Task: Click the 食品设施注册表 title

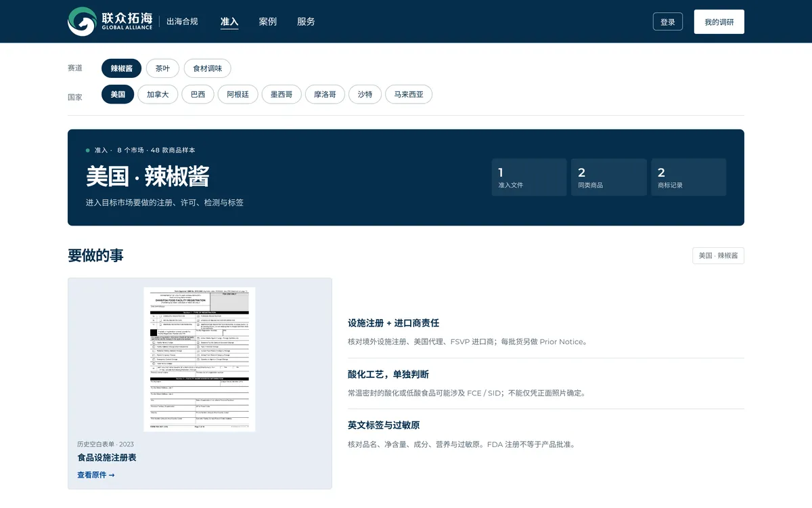Action: click(107, 458)
